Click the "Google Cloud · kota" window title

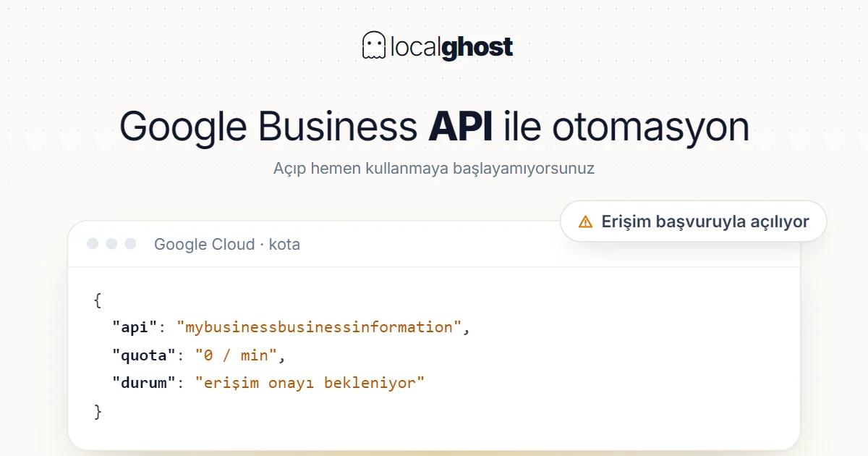pyautogui.click(x=227, y=245)
